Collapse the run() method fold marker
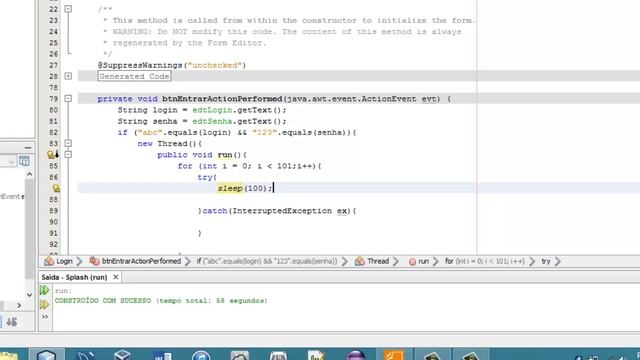The width and height of the screenshot is (640, 360). pyautogui.click(x=68, y=154)
